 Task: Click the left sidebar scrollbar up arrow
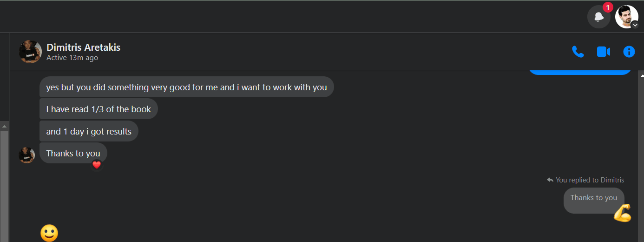(4, 126)
